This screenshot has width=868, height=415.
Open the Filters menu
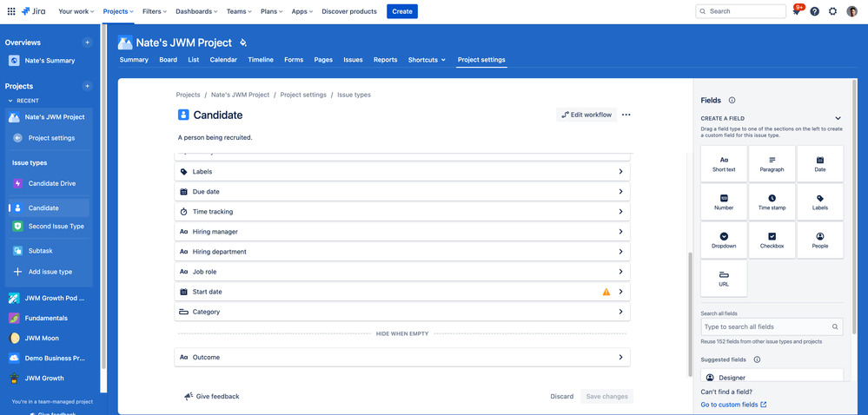click(154, 11)
